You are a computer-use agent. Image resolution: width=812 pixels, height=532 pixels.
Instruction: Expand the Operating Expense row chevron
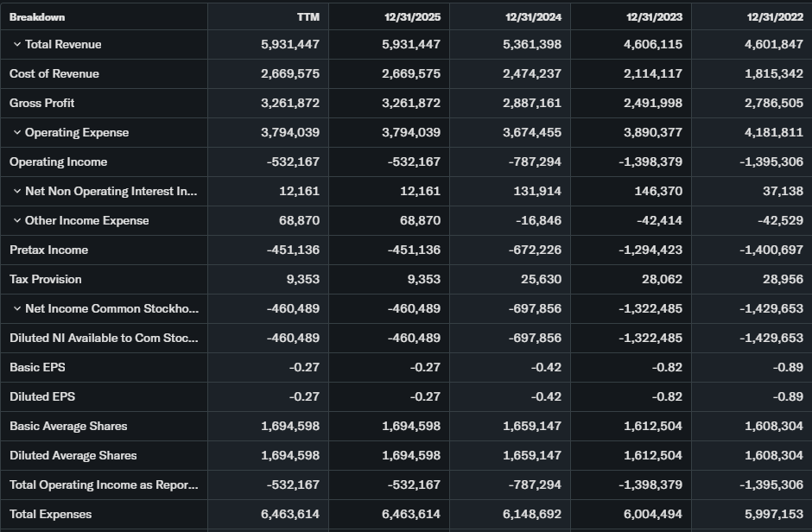pyautogui.click(x=16, y=133)
